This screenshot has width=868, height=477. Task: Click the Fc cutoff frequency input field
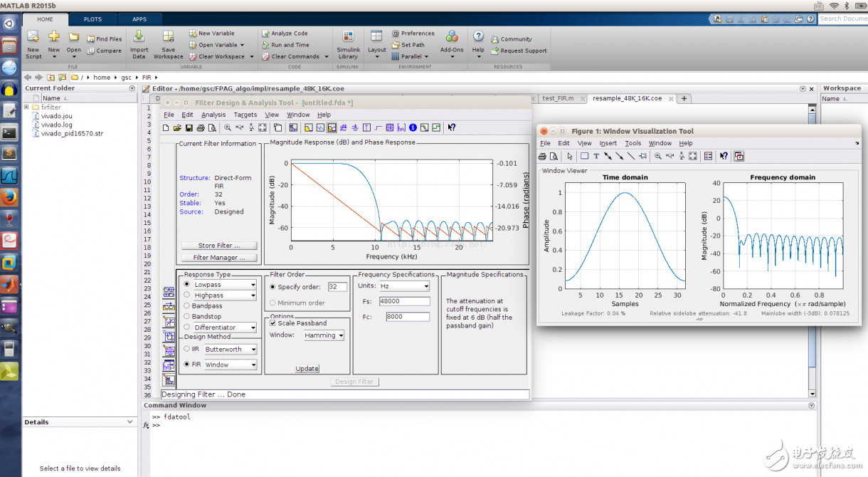coord(408,317)
